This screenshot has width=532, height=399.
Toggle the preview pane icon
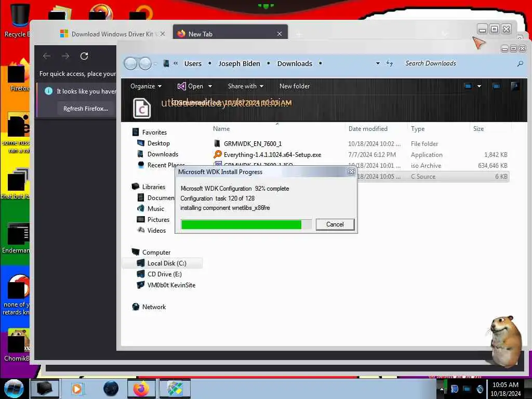496,86
